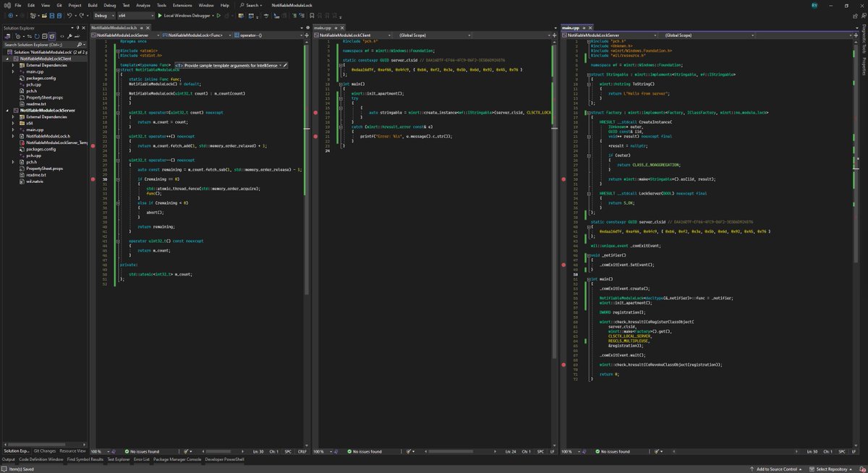Open the Extensions menu
868x473 pixels.
coord(182,5)
